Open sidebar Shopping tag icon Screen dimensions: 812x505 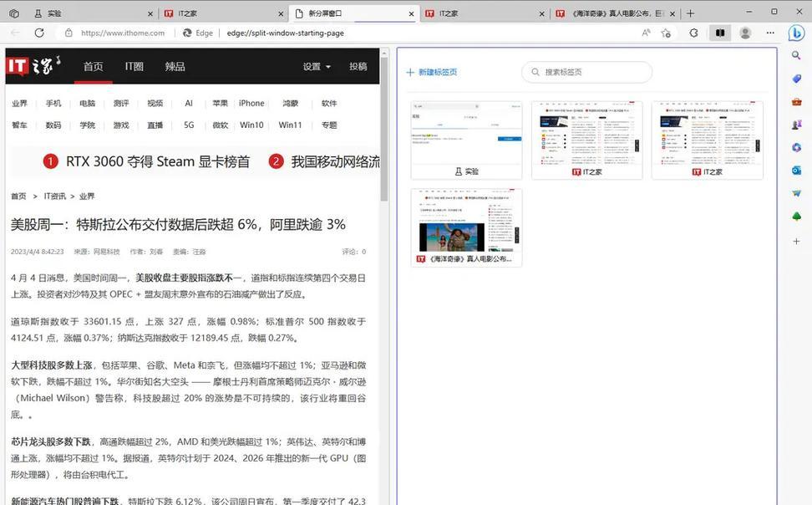pos(796,79)
